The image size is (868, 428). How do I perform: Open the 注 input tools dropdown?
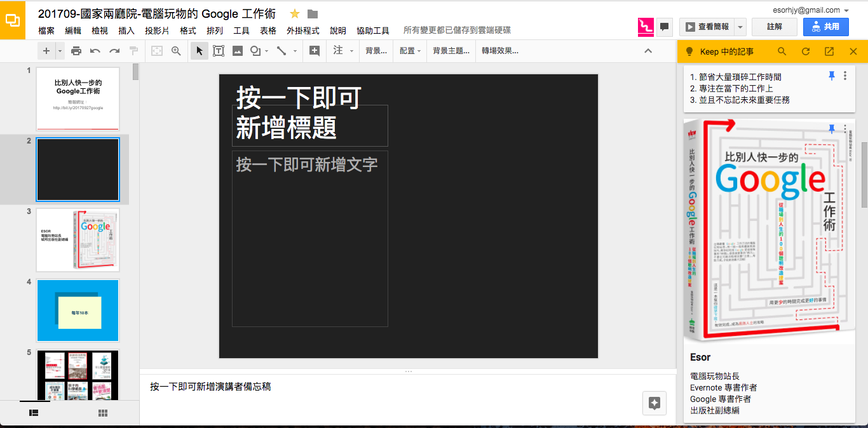tap(343, 51)
